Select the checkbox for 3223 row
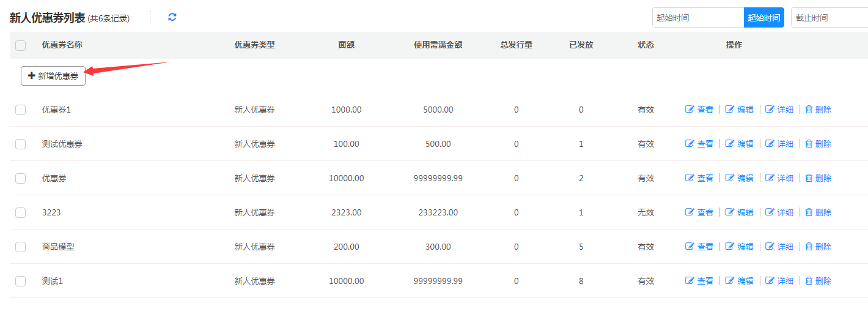The image size is (868, 325). (x=20, y=212)
